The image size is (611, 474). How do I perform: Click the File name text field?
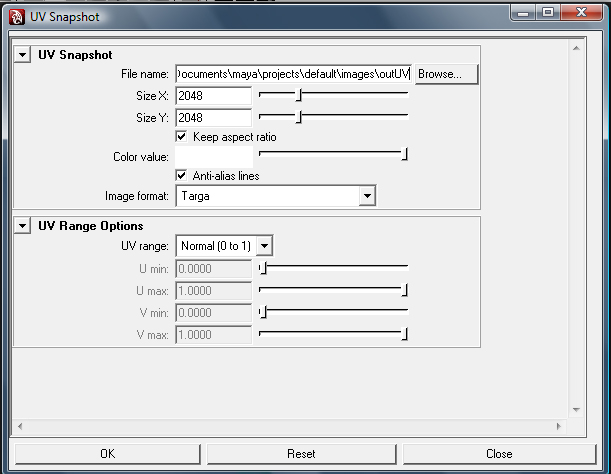(293, 74)
